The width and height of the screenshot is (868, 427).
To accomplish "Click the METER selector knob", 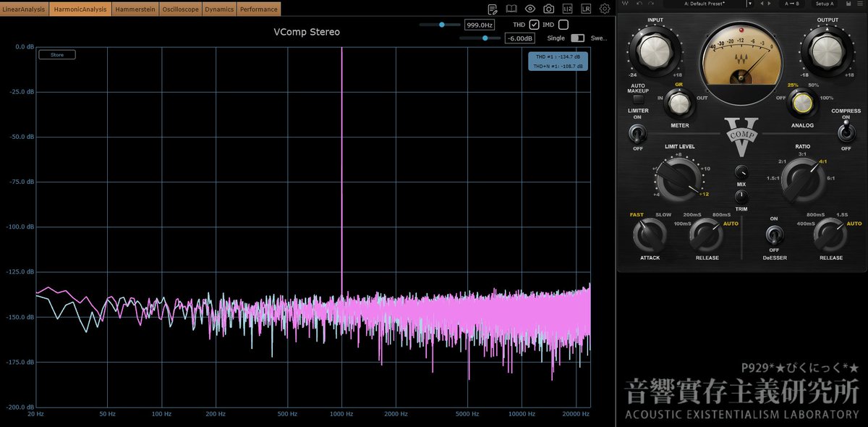I will click(680, 105).
